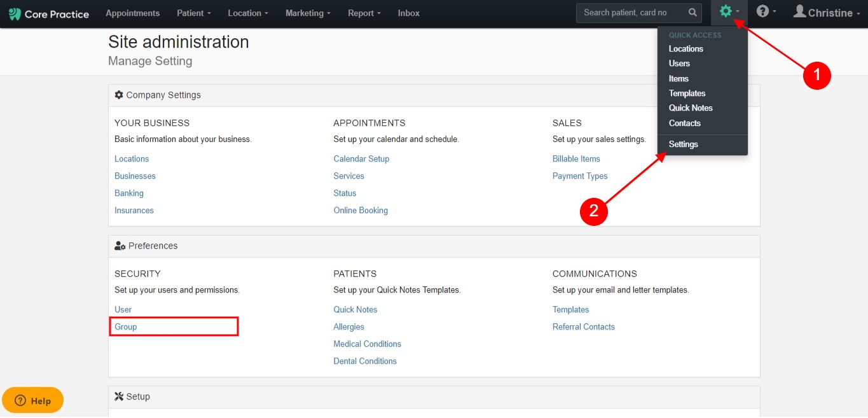Open the Dental Conditions link
The image size is (868, 418).
(365, 361)
